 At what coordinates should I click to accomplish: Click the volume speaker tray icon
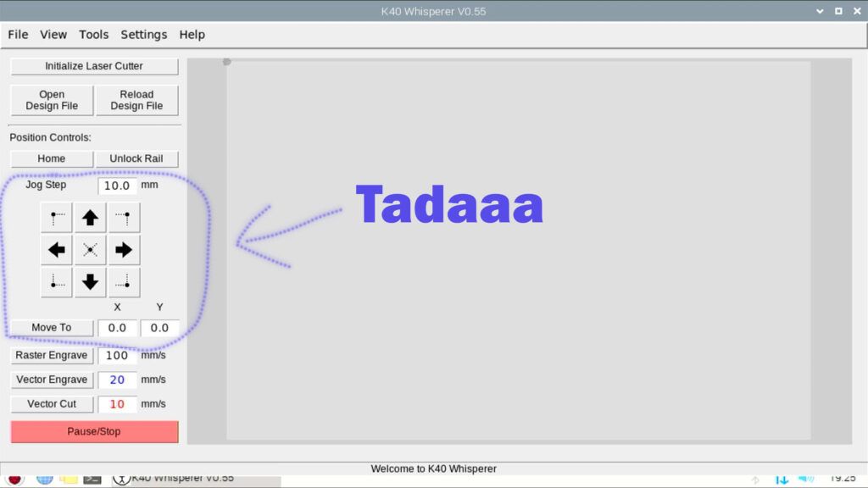(807, 480)
